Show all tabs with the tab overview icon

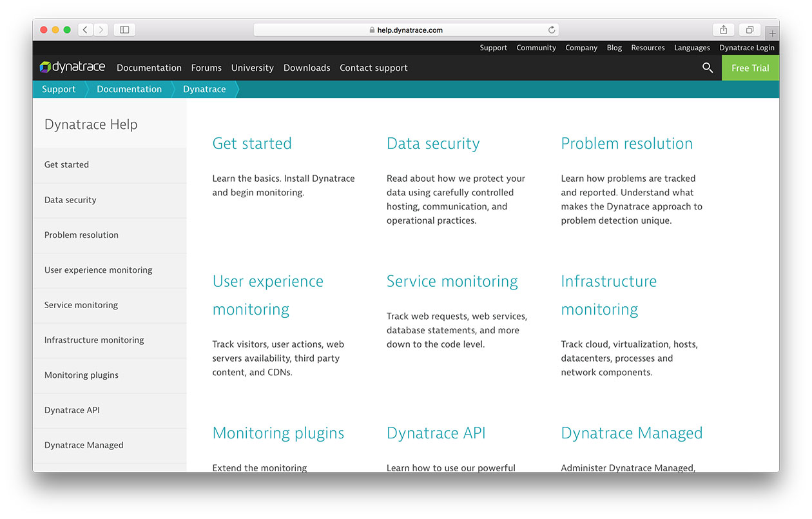(750, 30)
